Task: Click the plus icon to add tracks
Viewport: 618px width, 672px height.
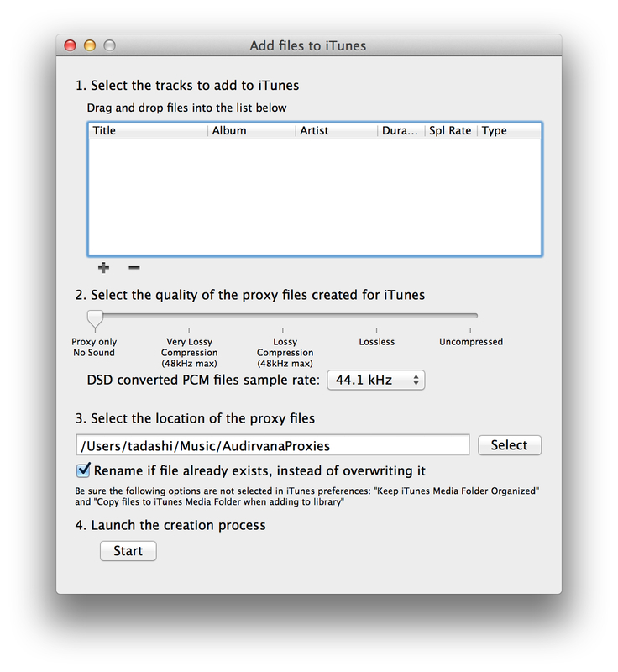Action: pos(103,268)
